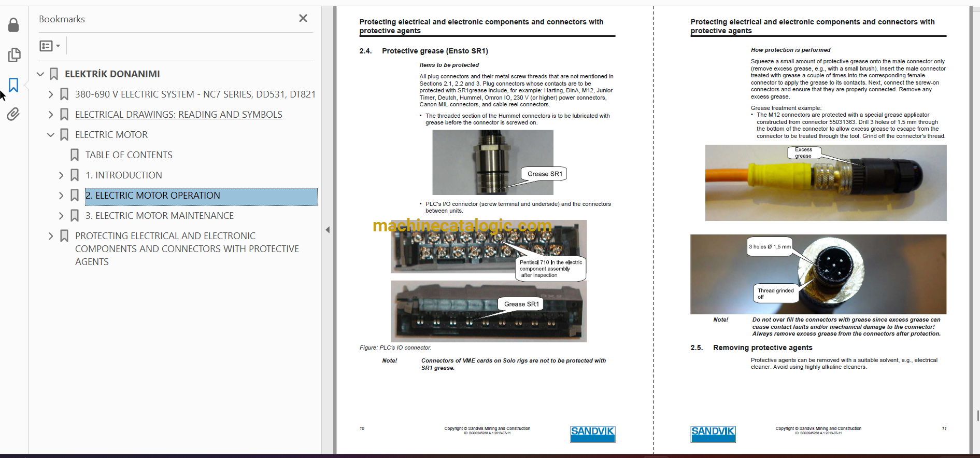This screenshot has height=458, width=980.
Task: Click the bookmark icon beside 2. ELECTRIC MOTOR OPERATION
Action: pos(75,196)
